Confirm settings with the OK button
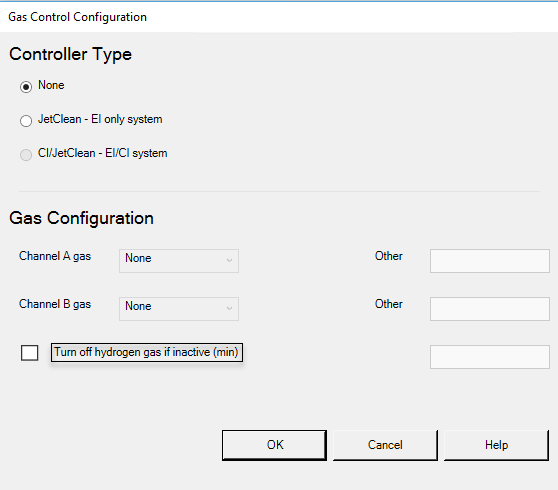558x490 pixels. click(274, 445)
